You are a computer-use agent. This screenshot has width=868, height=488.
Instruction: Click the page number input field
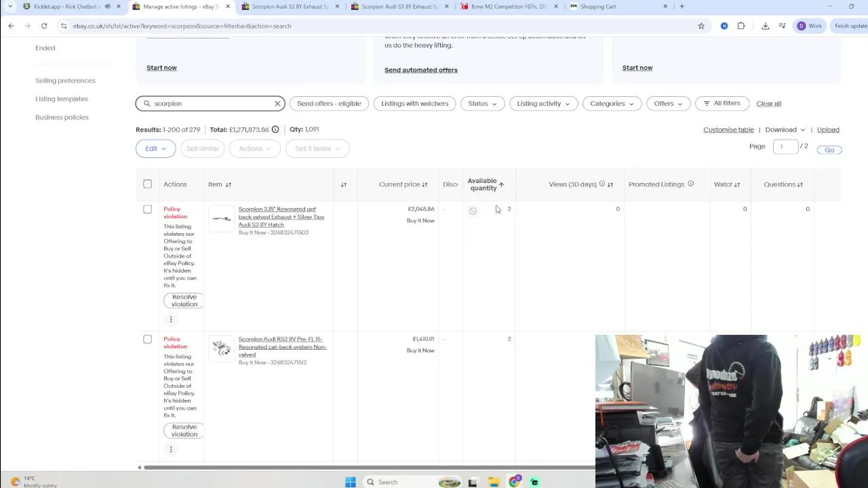click(x=785, y=146)
